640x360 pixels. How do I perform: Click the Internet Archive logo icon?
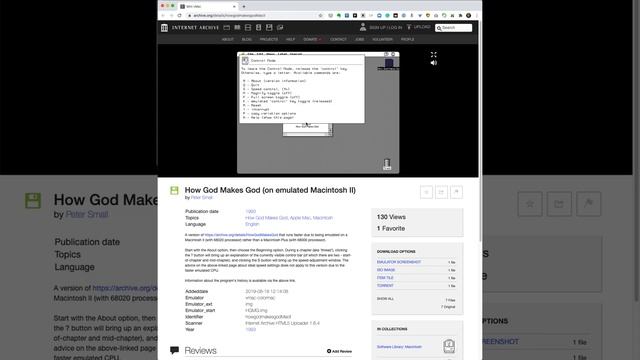pyautogui.click(x=164, y=28)
